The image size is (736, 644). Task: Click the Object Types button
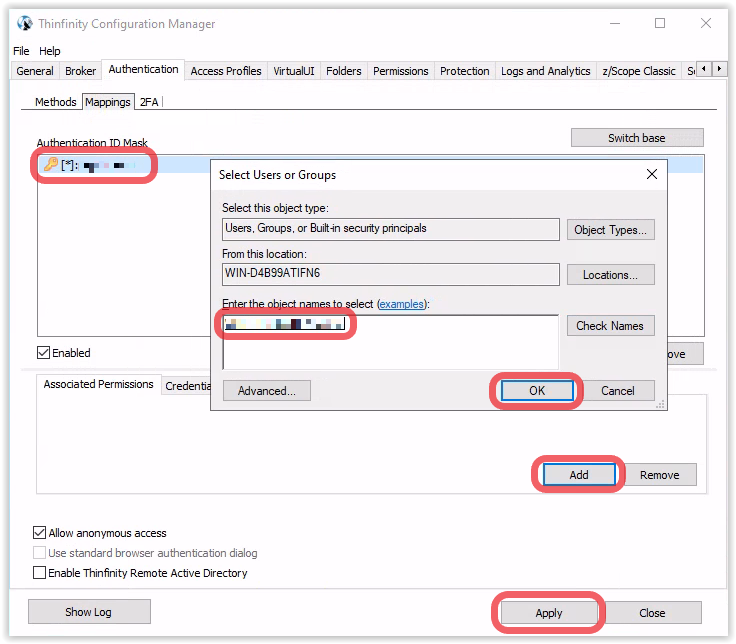pyautogui.click(x=610, y=230)
